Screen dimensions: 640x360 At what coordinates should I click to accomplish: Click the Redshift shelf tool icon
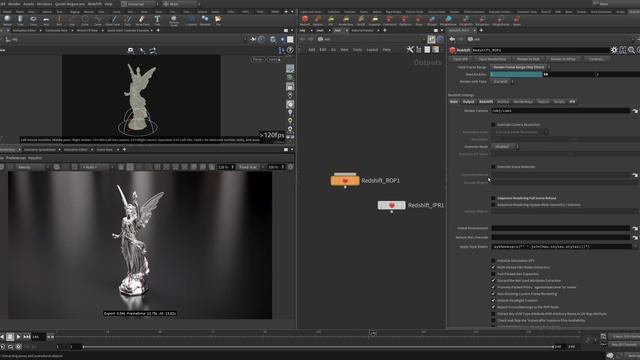(304, 20)
